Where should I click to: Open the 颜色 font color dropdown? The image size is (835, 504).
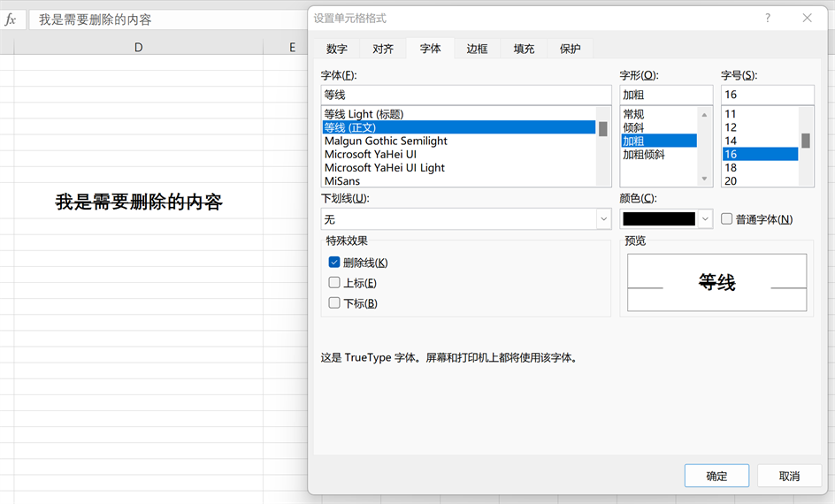pos(705,219)
